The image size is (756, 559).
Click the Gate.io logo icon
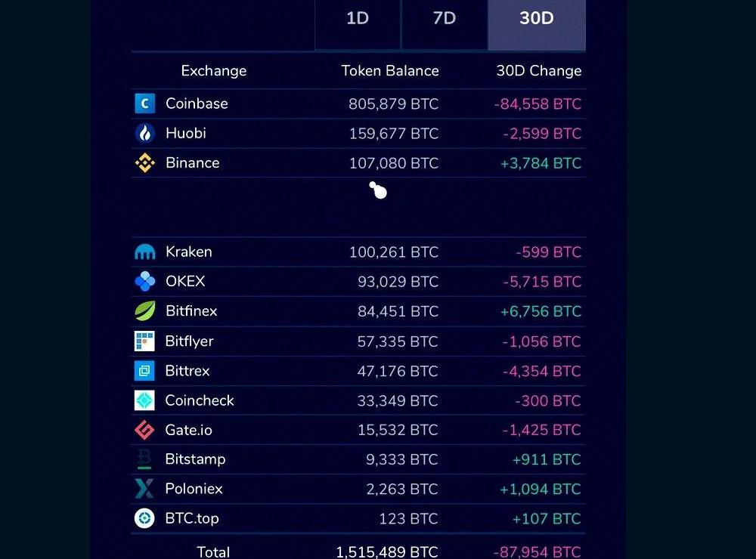point(144,431)
